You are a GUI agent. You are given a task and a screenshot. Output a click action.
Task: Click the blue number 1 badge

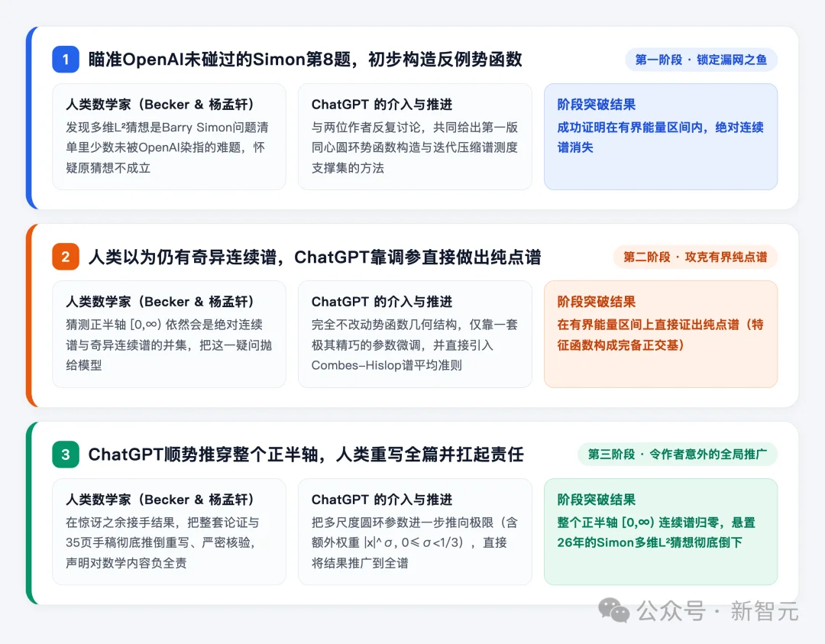(66, 60)
